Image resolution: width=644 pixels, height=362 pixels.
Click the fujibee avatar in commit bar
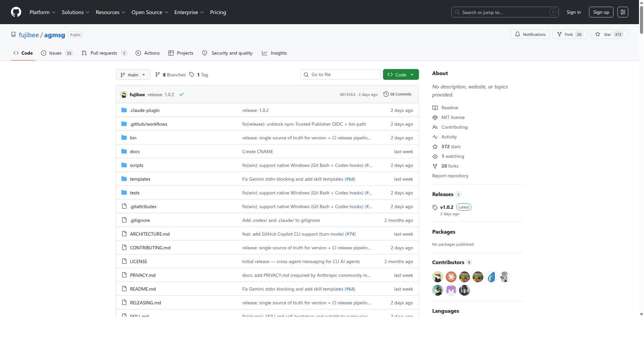[x=124, y=95]
